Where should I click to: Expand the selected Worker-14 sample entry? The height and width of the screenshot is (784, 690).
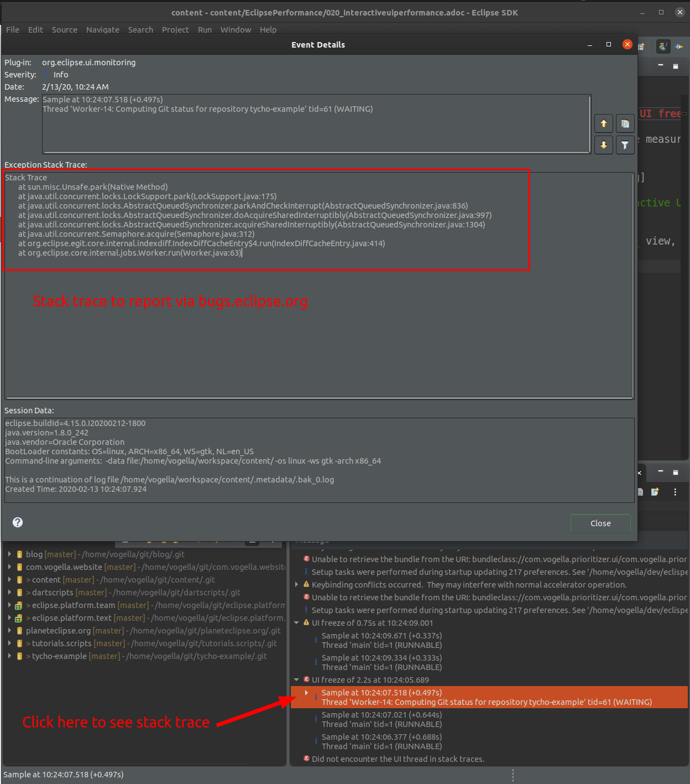(307, 693)
